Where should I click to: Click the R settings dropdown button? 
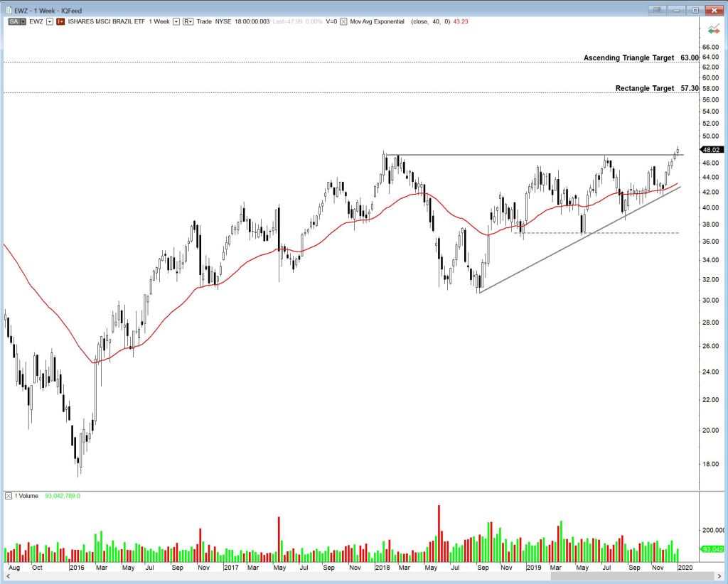pos(188,21)
